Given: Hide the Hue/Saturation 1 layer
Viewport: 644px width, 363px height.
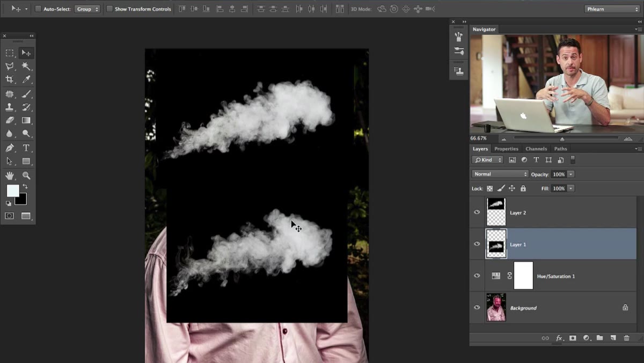Looking at the screenshot, I should [x=477, y=276].
